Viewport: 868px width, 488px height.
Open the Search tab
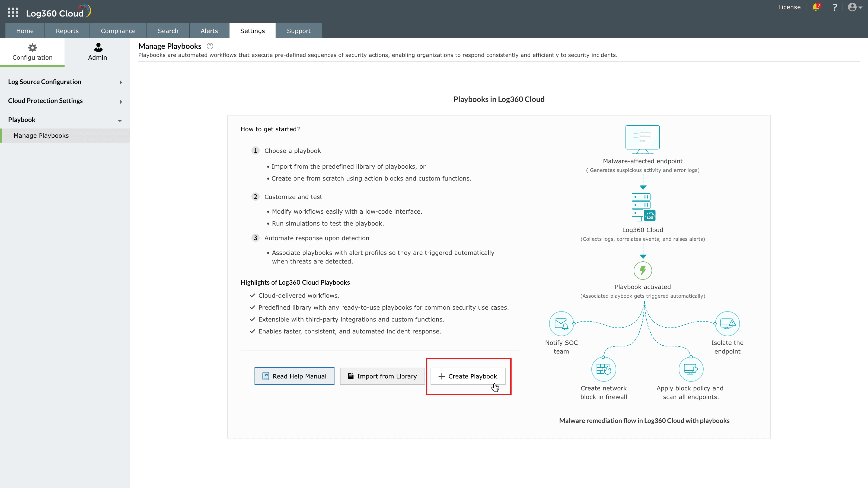168,31
